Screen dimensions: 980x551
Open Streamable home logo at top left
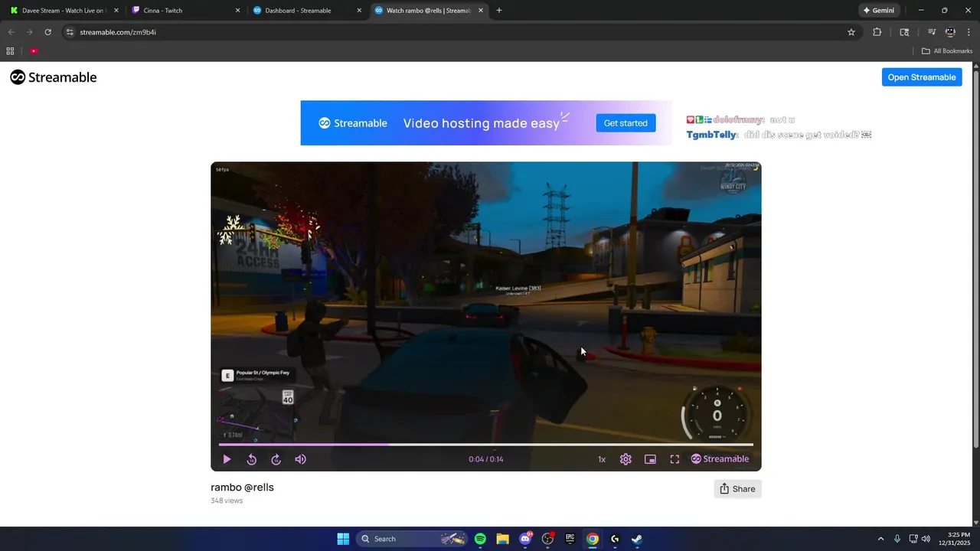click(x=54, y=77)
